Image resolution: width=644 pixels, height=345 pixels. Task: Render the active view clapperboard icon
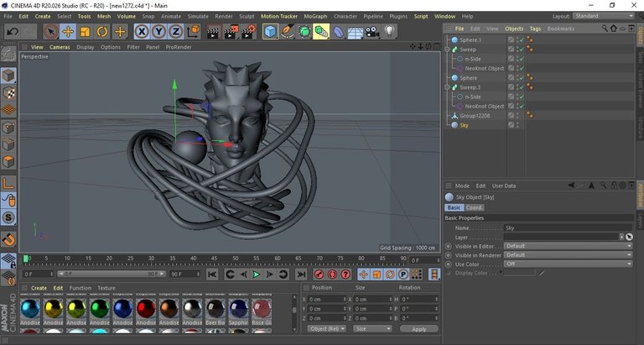pyautogui.click(x=213, y=32)
